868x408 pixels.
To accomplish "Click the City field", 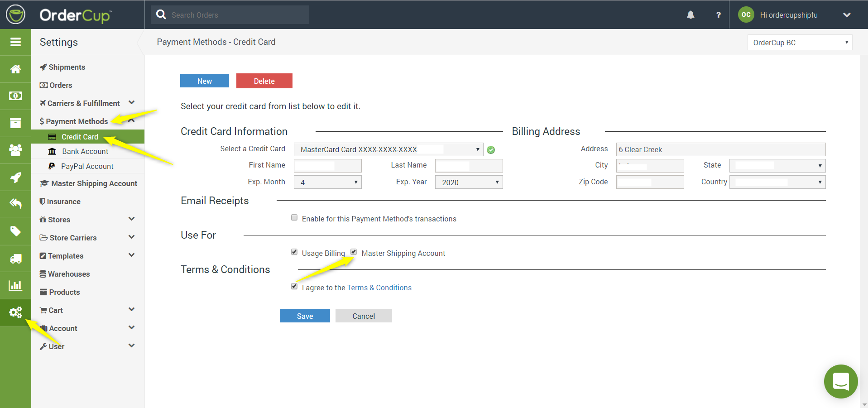I will pyautogui.click(x=650, y=166).
